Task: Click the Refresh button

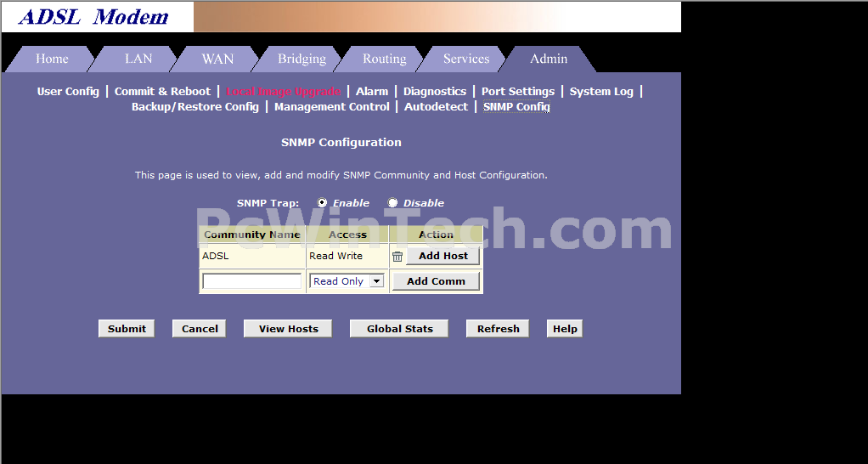Action: tap(498, 328)
